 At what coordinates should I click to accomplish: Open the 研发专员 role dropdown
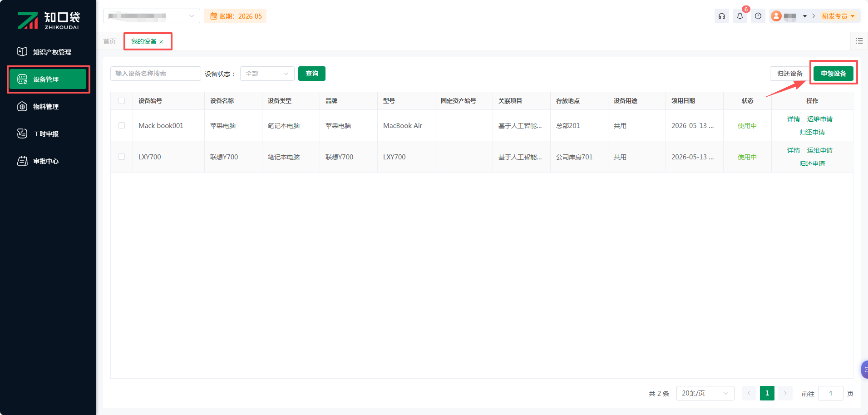[838, 16]
